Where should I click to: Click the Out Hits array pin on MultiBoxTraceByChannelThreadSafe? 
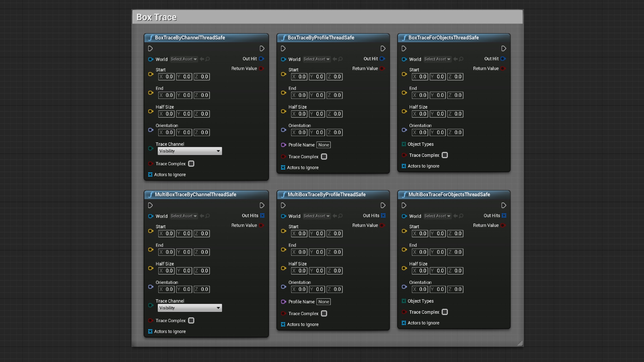click(x=262, y=216)
